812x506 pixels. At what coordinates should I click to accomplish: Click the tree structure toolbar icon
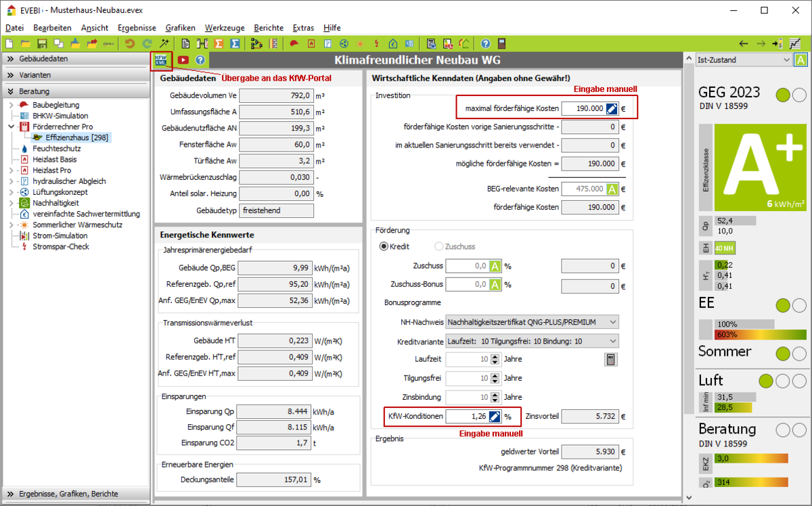coord(256,43)
